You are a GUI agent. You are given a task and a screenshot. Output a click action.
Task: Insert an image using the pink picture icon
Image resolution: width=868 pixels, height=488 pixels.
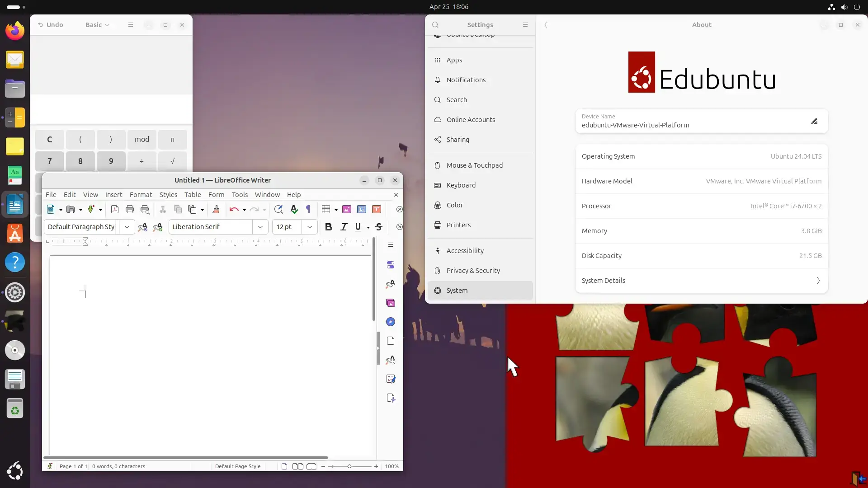click(x=347, y=209)
